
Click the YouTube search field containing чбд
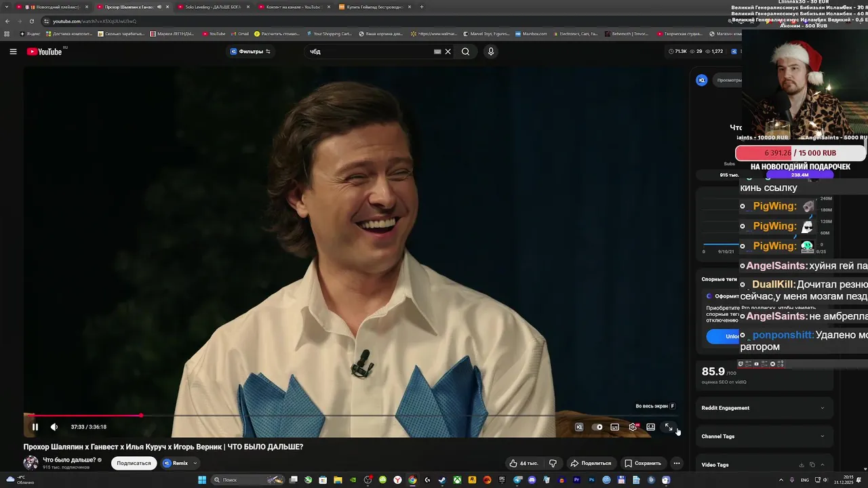[370, 52]
